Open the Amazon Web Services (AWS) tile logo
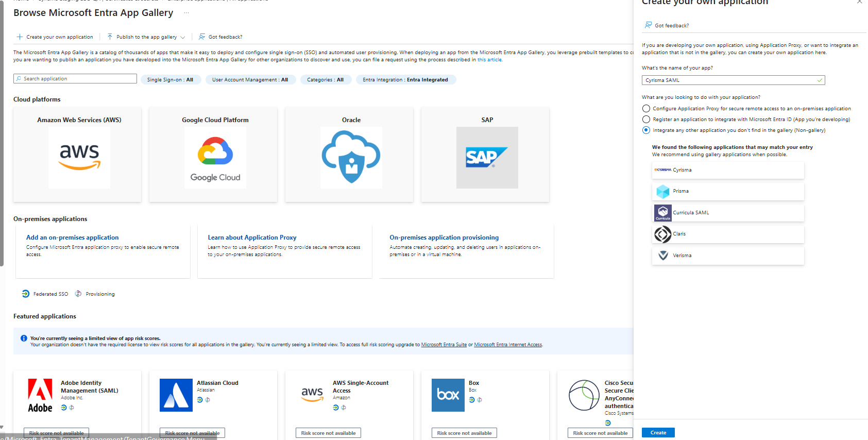 coord(79,157)
